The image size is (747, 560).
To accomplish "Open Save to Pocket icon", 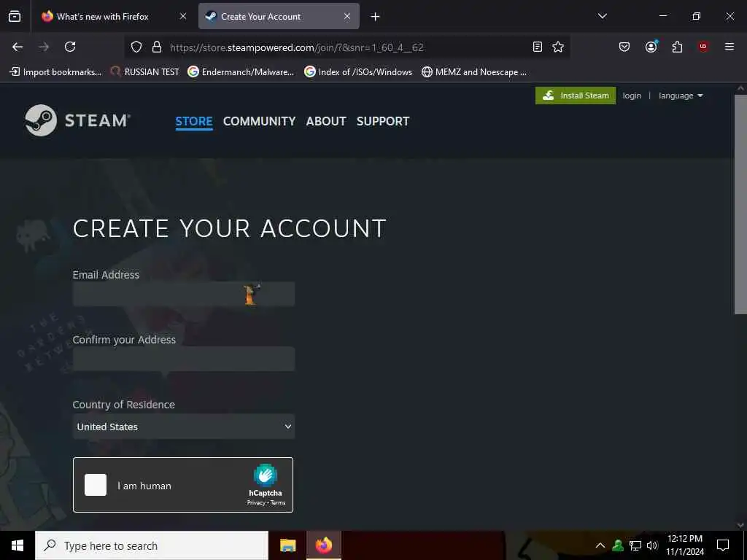I will point(624,47).
